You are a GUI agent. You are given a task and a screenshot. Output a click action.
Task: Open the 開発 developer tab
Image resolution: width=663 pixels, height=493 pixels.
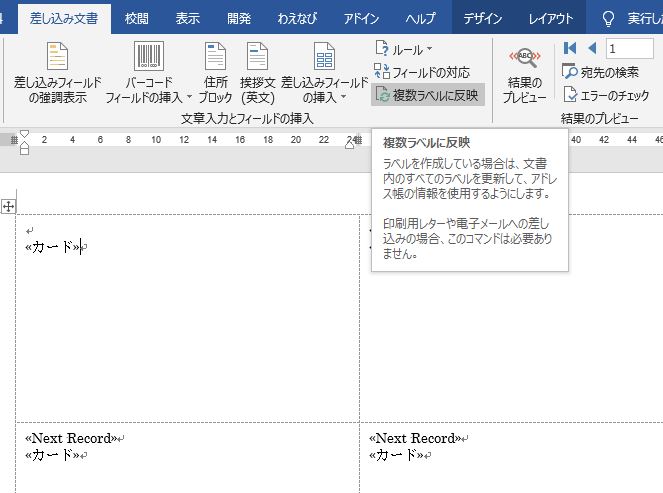pos(239,19)
